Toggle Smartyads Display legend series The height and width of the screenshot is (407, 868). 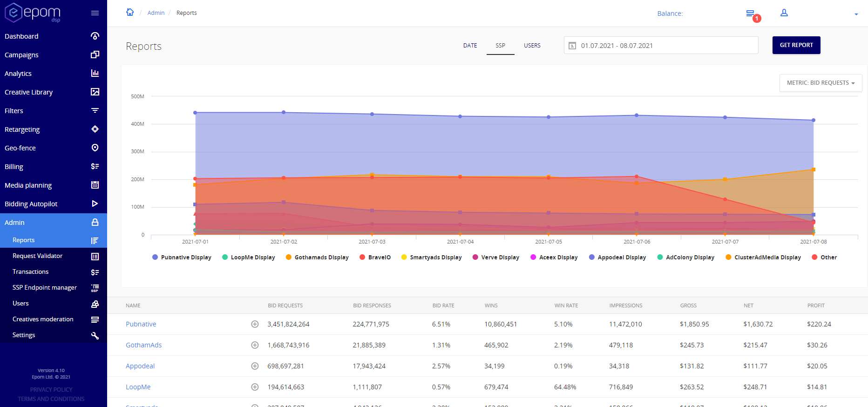pyautogui.click(x=431, y=257)
